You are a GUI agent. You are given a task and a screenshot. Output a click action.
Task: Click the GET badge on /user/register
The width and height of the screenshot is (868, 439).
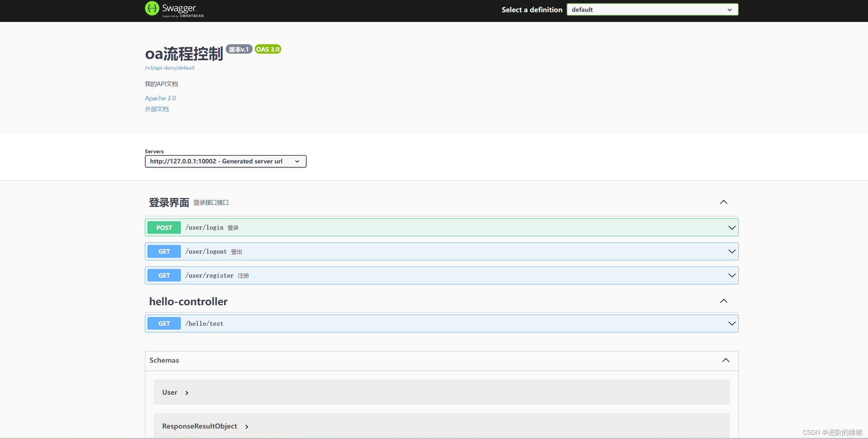point(164,275)
